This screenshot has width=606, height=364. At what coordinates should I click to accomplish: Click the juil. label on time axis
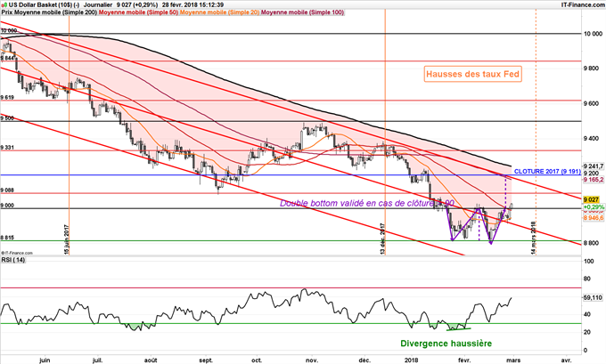[98, 360]
